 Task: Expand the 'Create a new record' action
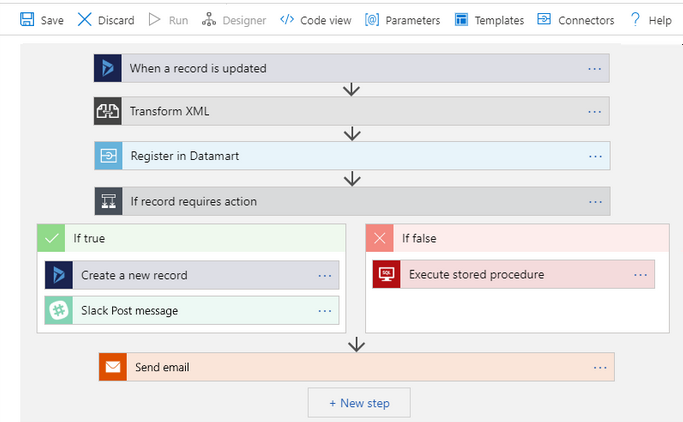pos(192,275)
